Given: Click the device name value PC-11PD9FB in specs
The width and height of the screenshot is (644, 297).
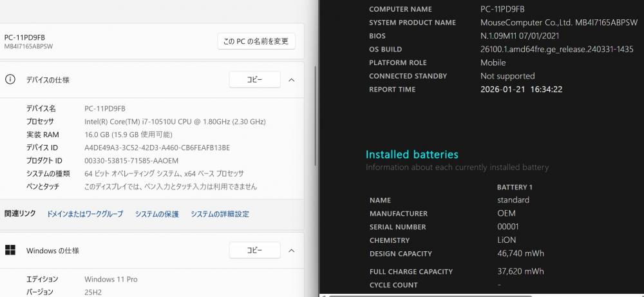Looking at the screenshot, I should tap(105, 109).
